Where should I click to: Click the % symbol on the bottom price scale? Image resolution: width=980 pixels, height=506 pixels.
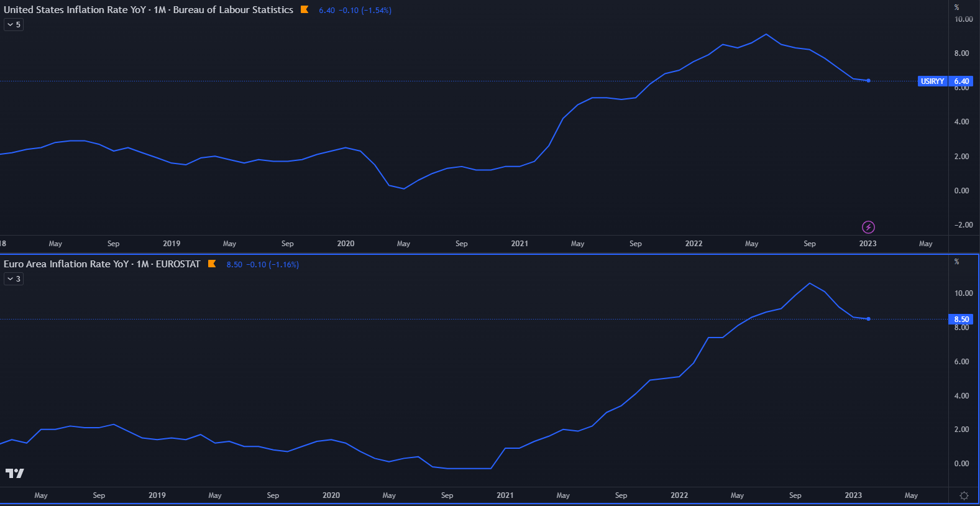click(x=957, y=262)
